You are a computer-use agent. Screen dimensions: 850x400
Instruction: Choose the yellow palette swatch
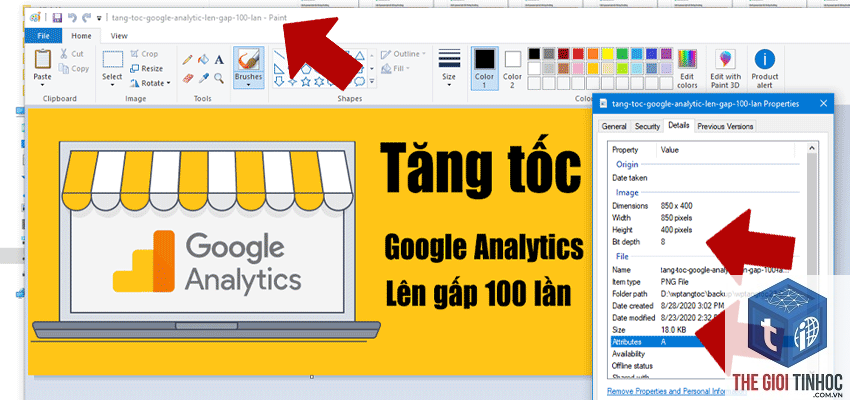pyautogui.click(x=607, y=54)
